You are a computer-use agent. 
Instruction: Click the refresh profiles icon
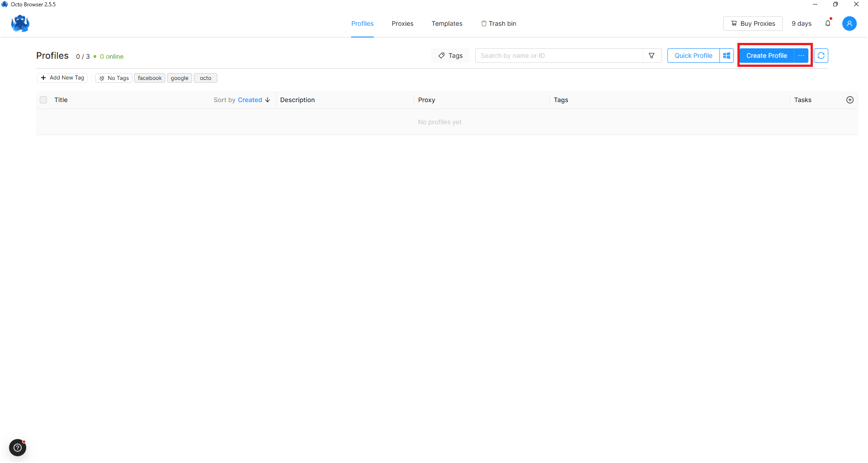(821, 55)
